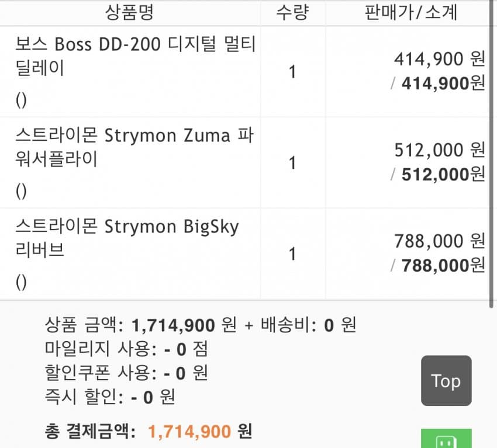Select the quantity of the Strymon Zuma
497x448 pixels.
coord(292,163)
